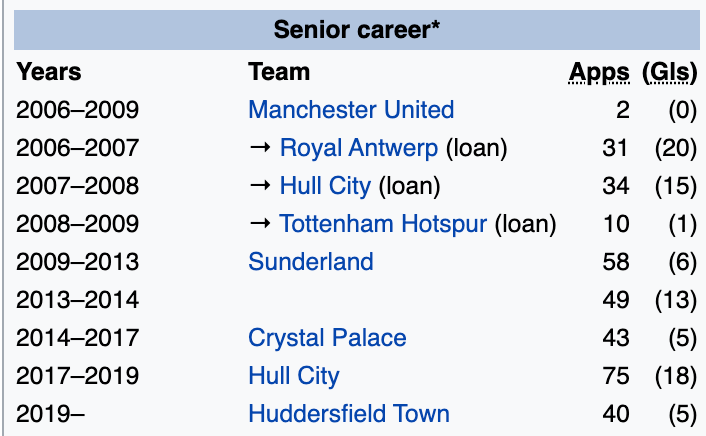
Task: Click the 75 appearances value
Action: (616, 376)
